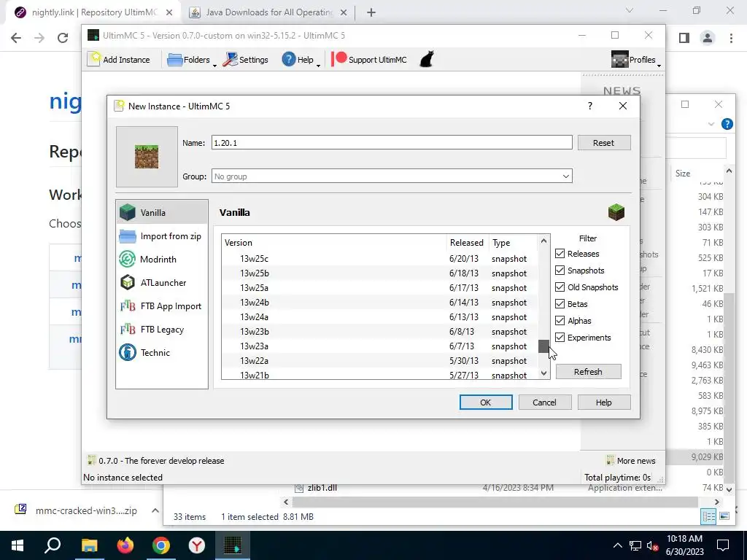
Task: Reload the browser page
Action: tap(63, 38)
